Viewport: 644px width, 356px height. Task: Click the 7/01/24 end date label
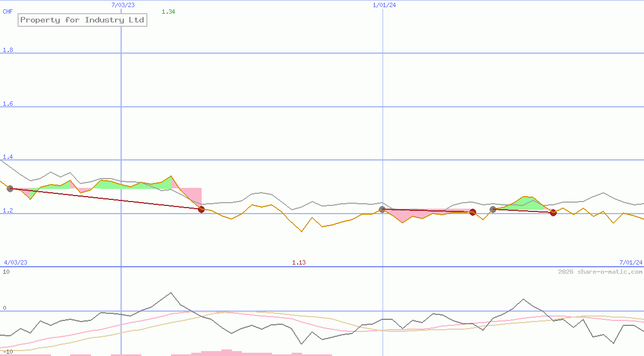pos(630,262)
